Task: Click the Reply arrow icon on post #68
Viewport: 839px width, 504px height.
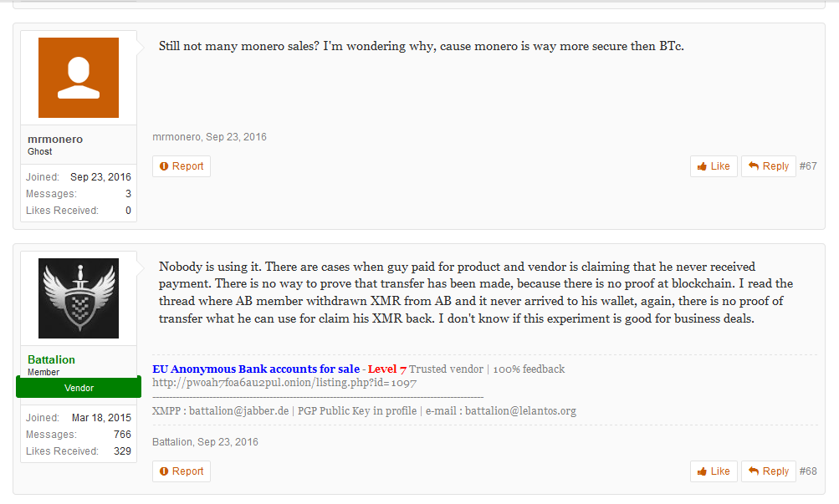Action: tap(754, 471)
